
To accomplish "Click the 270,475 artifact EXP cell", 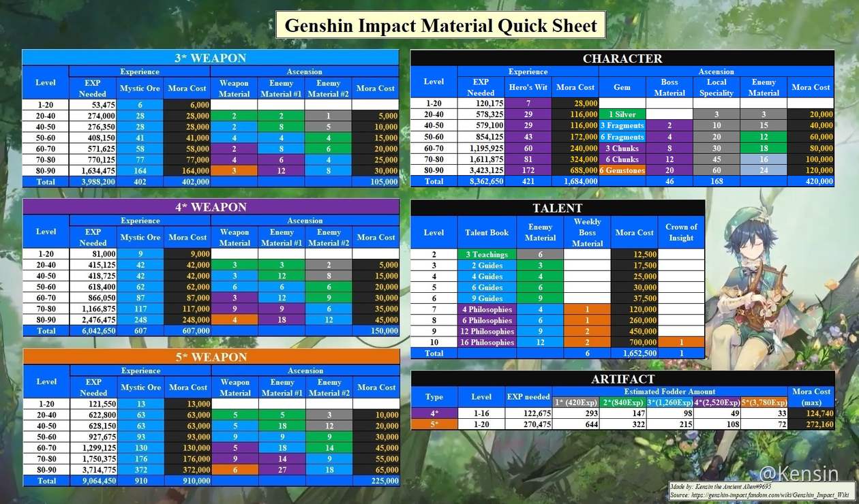I will (528, 424).
